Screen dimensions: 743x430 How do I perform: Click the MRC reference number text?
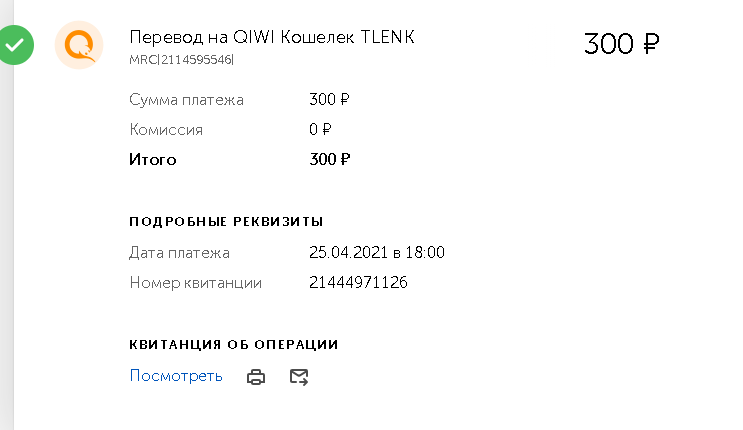(181, 59)
